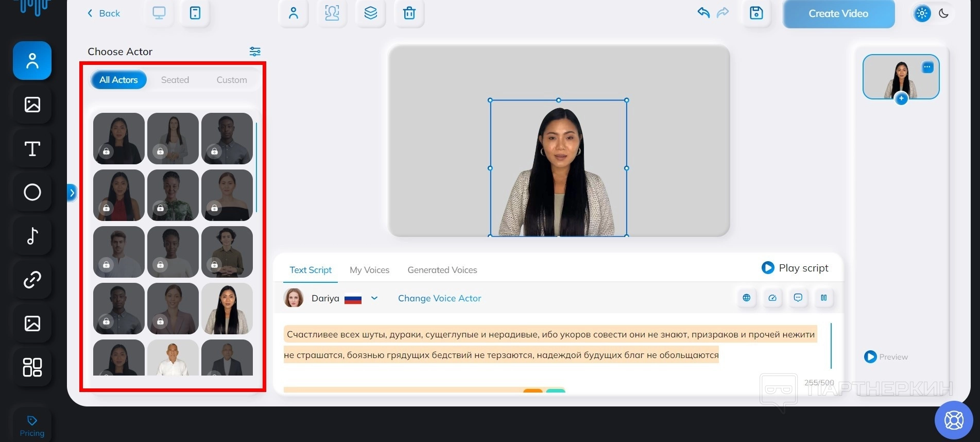Viewport: 980px width, 442px height.
Task: Switch to desktop landscape layout
Action: tap(159, 13)
